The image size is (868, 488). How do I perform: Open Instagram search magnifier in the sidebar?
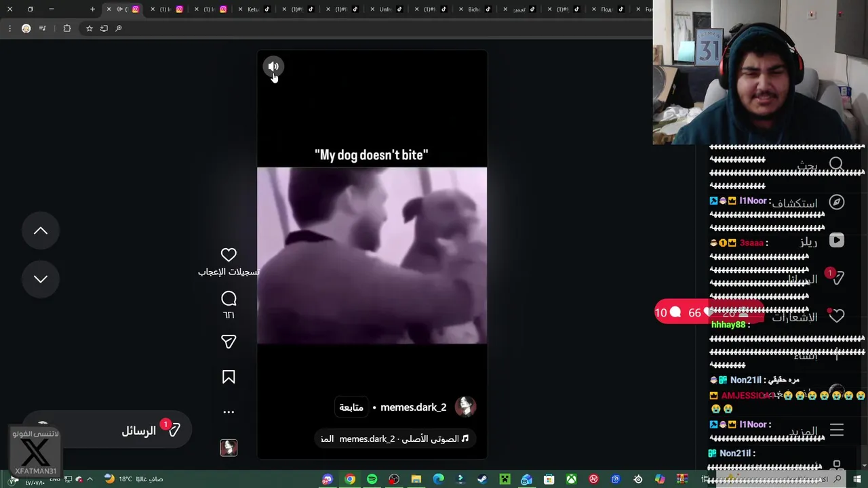pos(836,165)
